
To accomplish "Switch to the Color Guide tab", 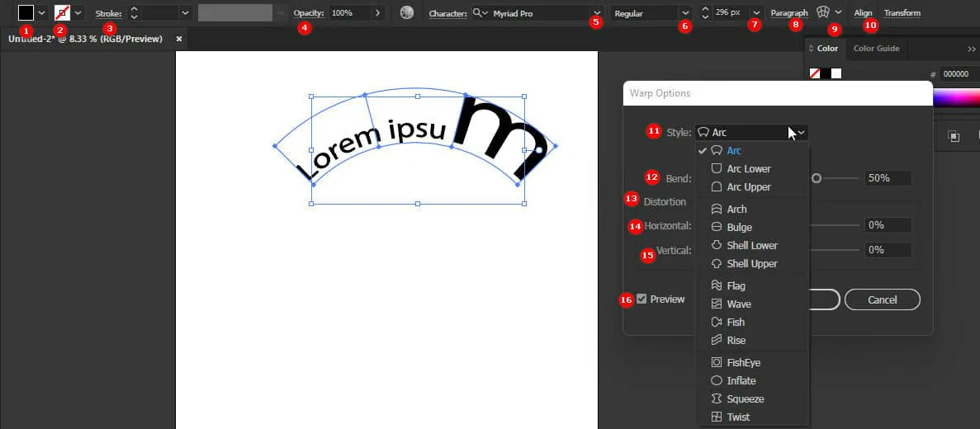I will pyautogui.click(x=876, y=49).
